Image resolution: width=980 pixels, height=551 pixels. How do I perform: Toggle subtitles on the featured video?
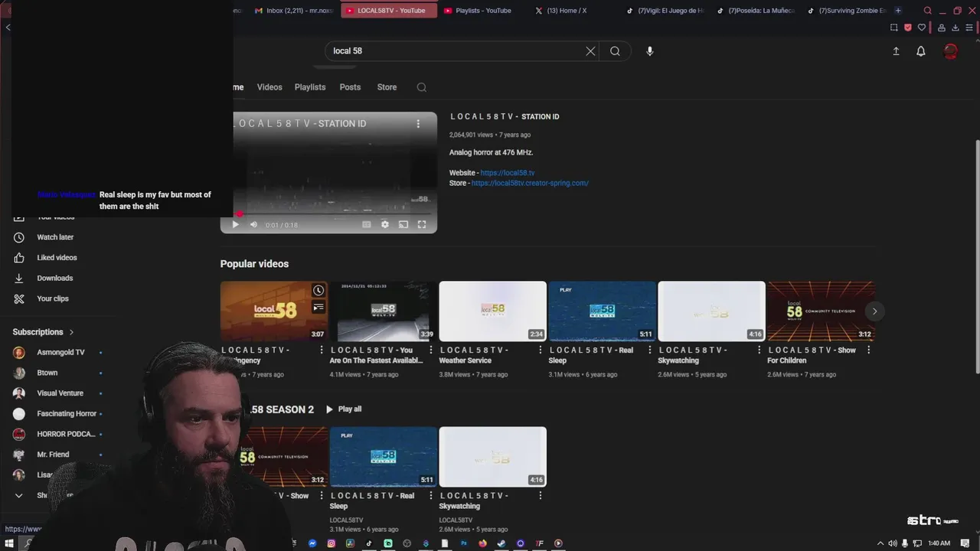[x=366, y=224]
